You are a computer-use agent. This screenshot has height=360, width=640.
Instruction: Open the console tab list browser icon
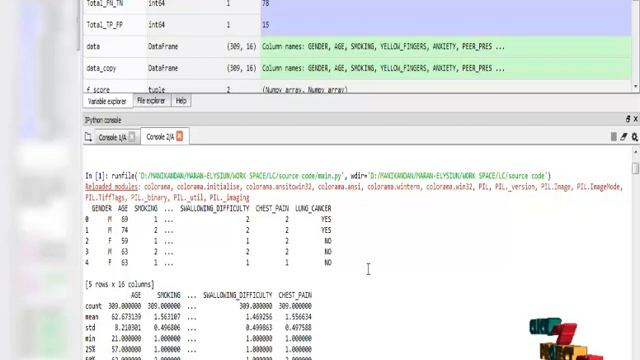pos(88,137)
